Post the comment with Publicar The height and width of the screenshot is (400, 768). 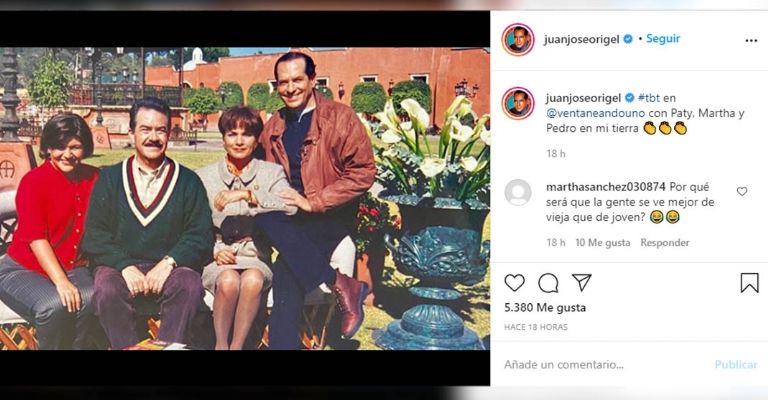736,365
